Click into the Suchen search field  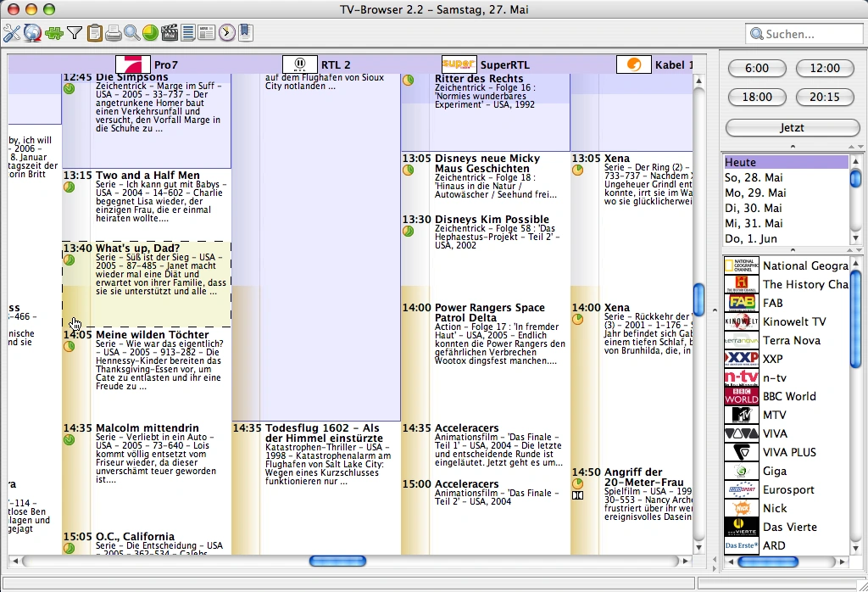click(804, 34)
